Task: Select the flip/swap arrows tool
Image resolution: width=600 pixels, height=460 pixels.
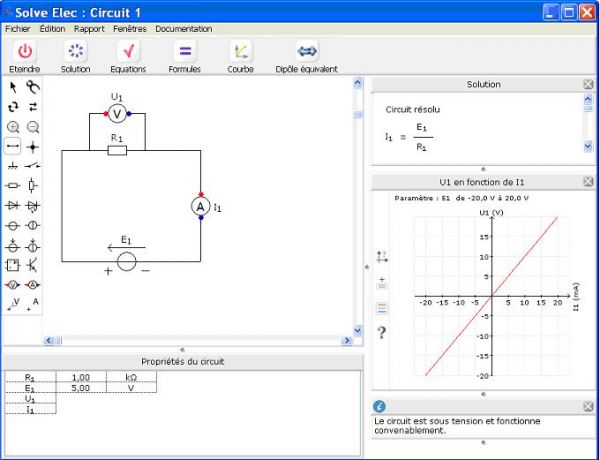Action: point(33,107)
